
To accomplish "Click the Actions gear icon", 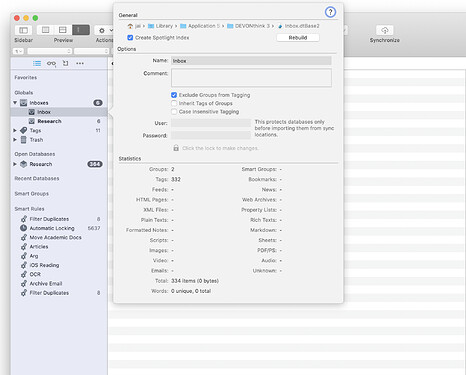I will [102, 30].
